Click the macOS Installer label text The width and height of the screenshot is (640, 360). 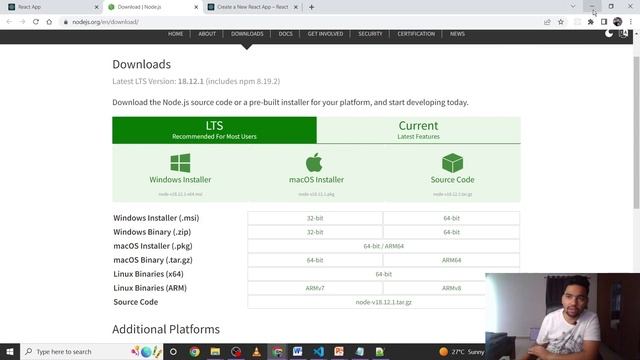(x=316, y=180)
